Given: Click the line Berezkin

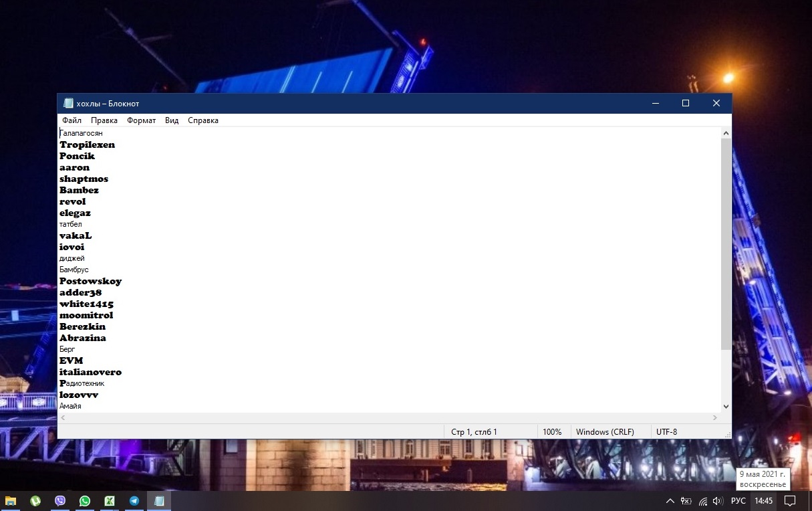Looking at the screenshot, I should 82,326.
